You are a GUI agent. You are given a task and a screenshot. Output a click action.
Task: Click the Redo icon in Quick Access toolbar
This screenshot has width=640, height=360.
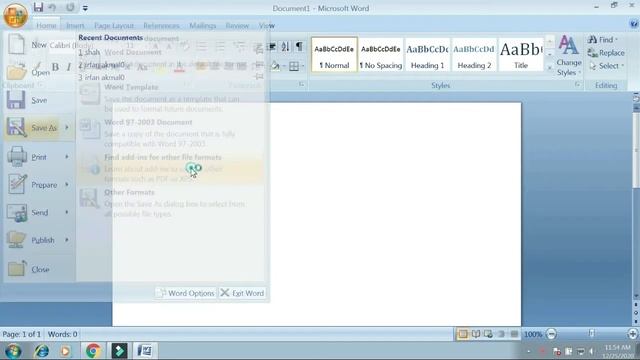point(70,7)
